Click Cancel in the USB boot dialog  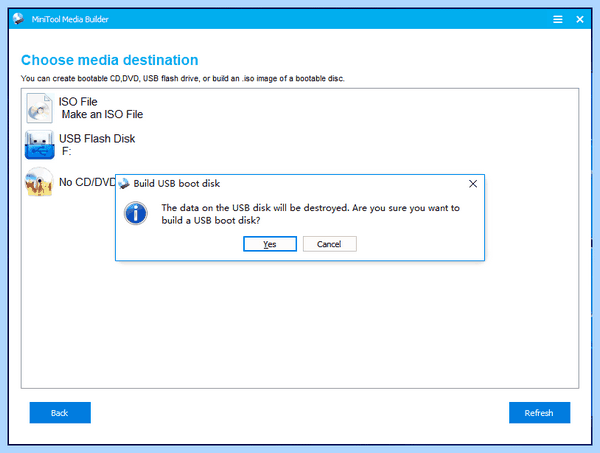[x=329, y=244]
